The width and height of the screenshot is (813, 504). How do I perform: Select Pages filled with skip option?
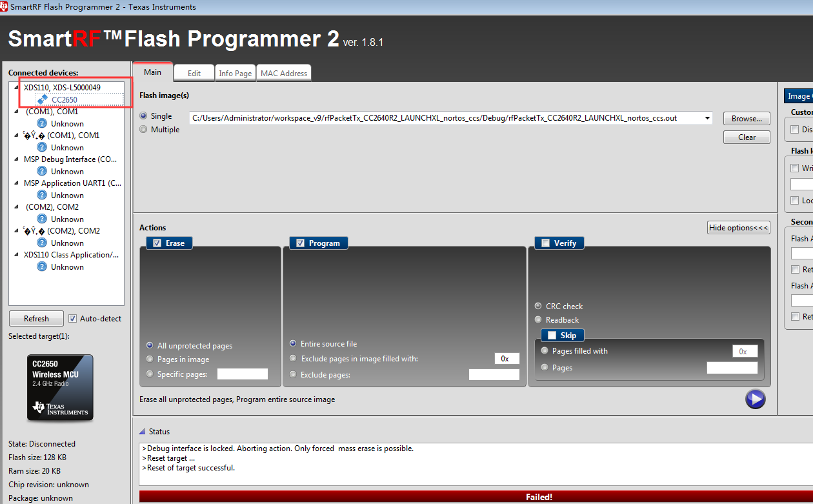tap(545, 350)
